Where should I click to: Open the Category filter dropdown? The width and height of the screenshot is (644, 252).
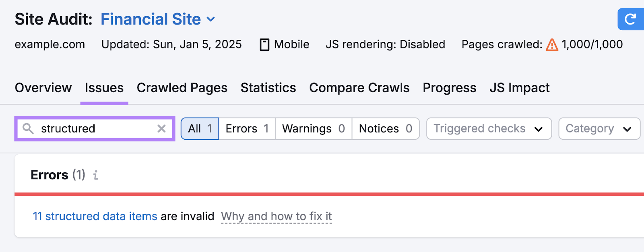599,128
